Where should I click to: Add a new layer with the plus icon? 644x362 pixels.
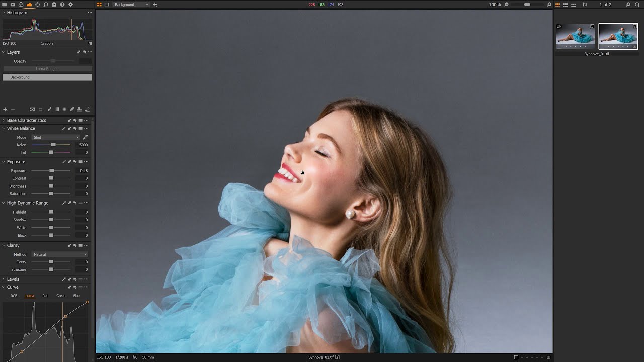coord(5,109)
